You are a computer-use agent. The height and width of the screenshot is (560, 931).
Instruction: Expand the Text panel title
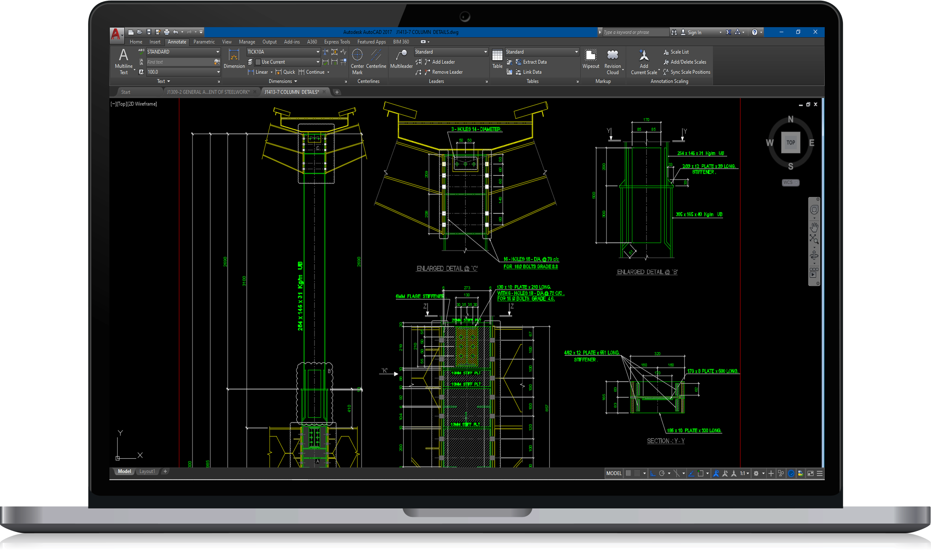click(163, 81)
